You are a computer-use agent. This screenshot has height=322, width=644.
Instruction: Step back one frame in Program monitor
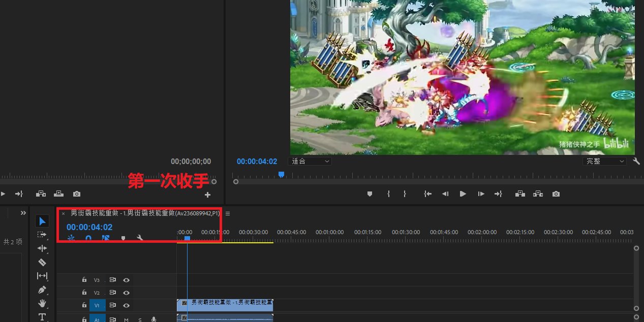pyautogui.click(x=445, y=194)
